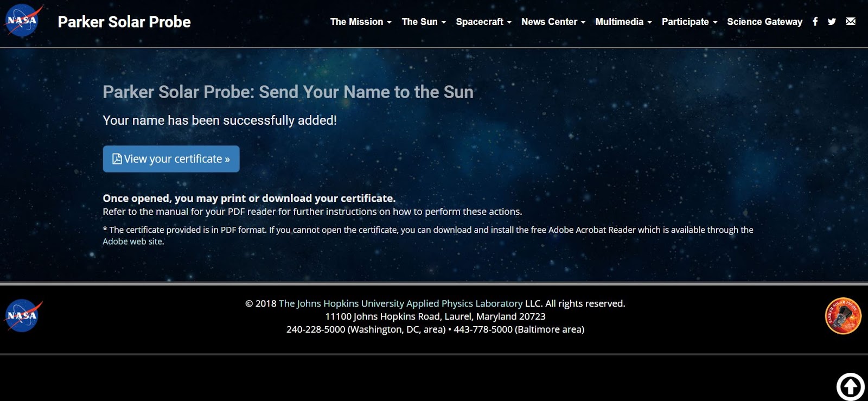The height and width of the screenshot is (401, 868).
Task: Expand the Participate dropdown menu
Action: click(689, 22)
